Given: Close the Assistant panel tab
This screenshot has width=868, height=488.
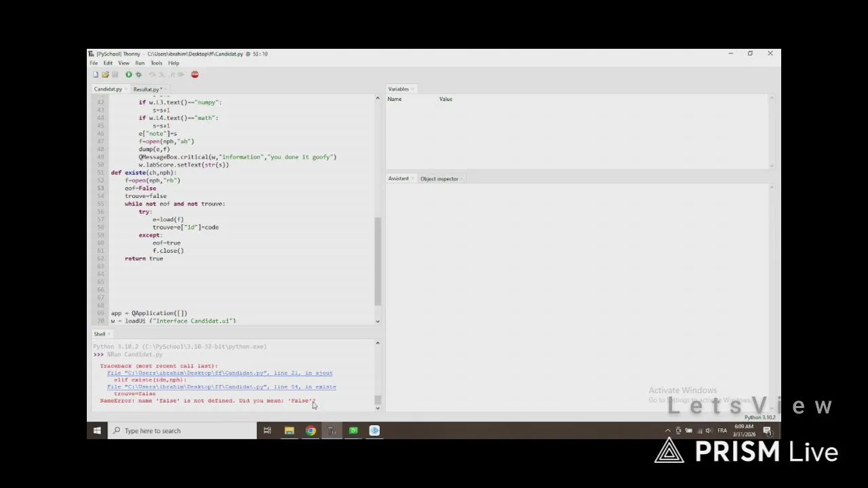Looking at the screenshot, I should click(x=413, y=179).
